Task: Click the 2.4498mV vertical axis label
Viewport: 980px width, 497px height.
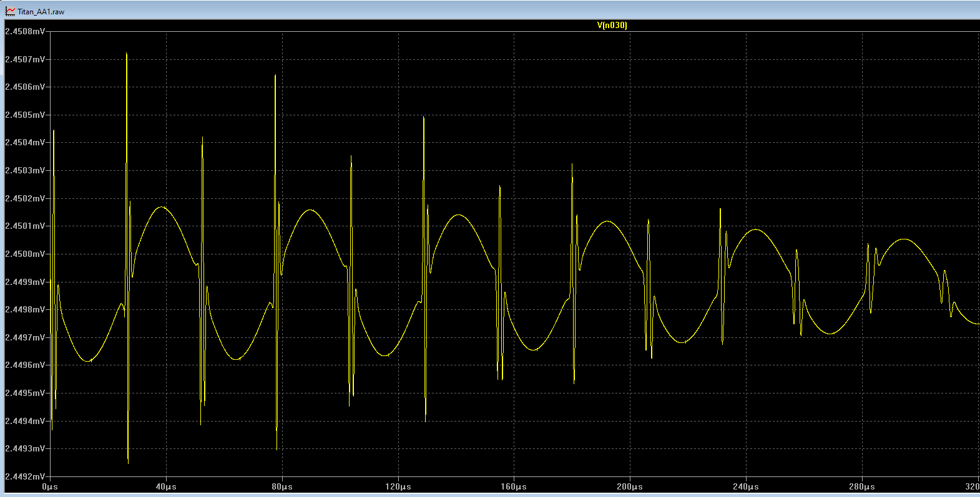Action: pos(25,309)
